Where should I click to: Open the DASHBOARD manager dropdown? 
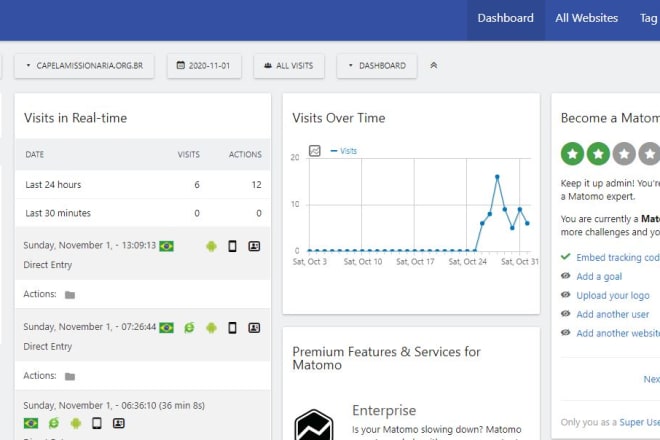[377, 66]
